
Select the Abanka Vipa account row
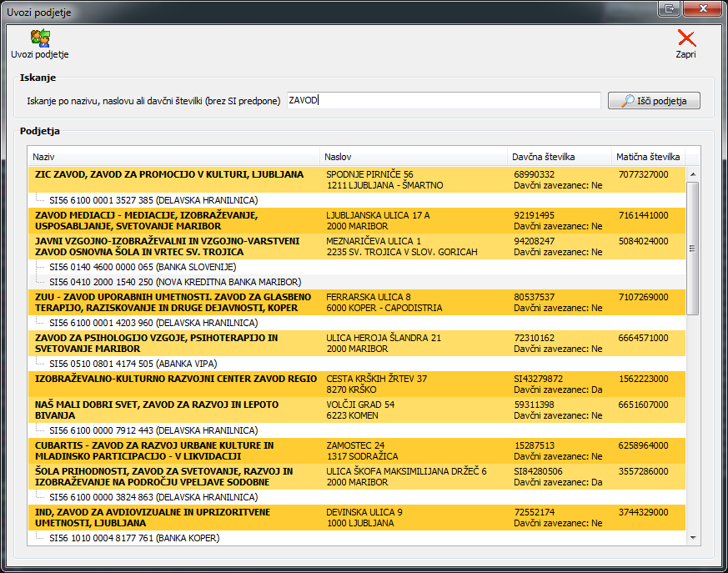[133, 364]
